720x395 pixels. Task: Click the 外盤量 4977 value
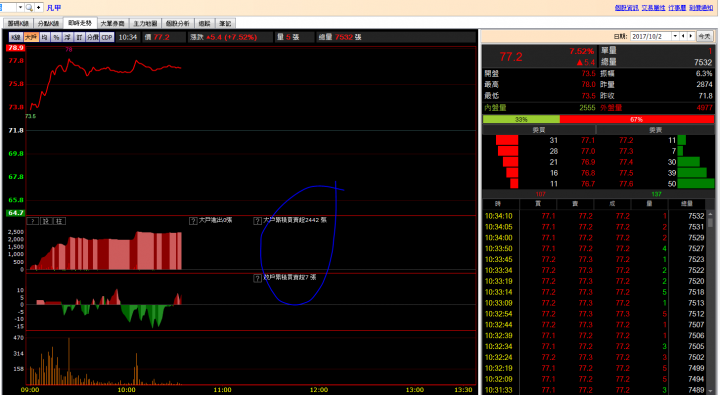coord(704,108)
